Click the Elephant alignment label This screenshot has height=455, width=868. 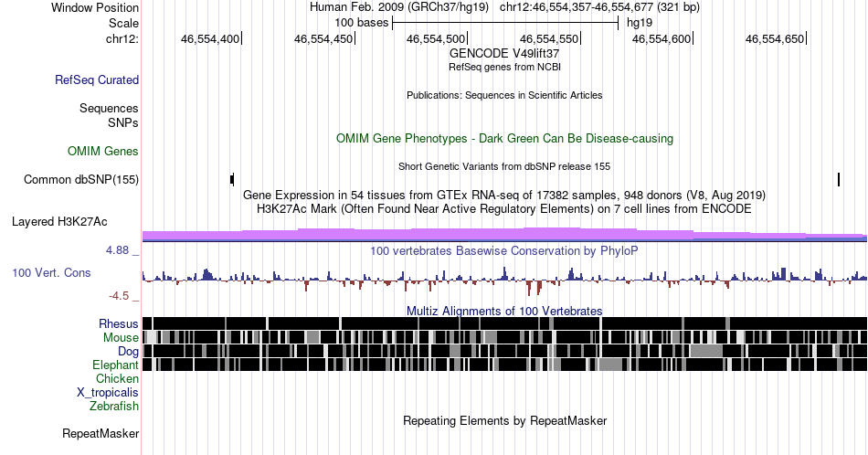pos(116,365)
